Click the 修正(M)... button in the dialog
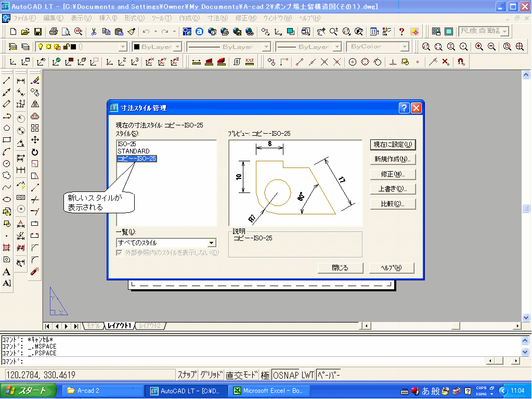The height and width of the screenshot is (399, 532). pos(393,174)
